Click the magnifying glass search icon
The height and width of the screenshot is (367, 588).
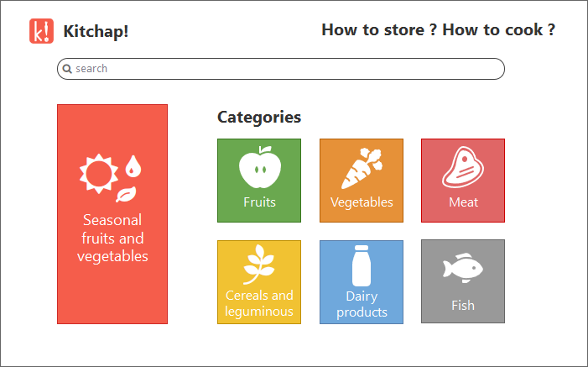(x=67, y=69)
